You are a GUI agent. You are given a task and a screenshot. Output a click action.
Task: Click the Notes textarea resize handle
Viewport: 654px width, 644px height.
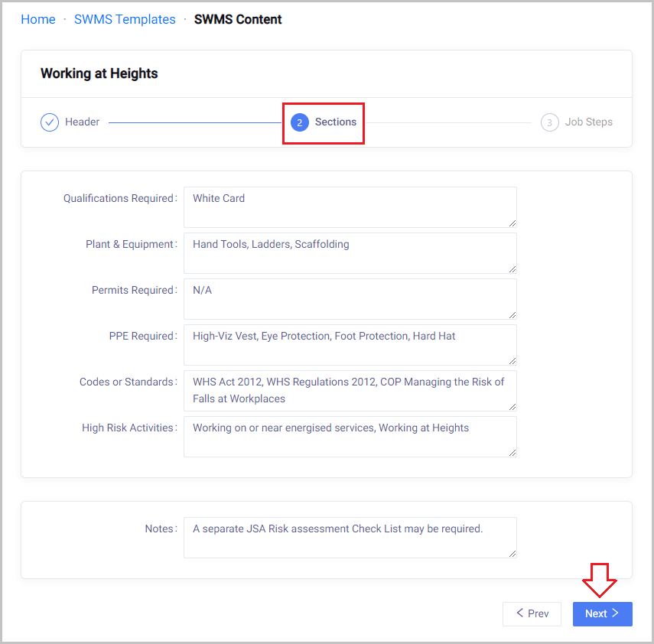click(x=512, y=553)
